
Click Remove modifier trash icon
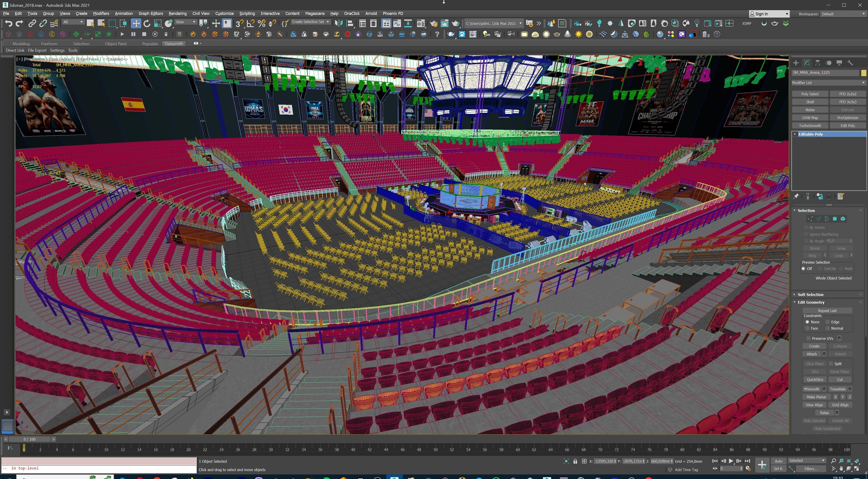[829, 196]
